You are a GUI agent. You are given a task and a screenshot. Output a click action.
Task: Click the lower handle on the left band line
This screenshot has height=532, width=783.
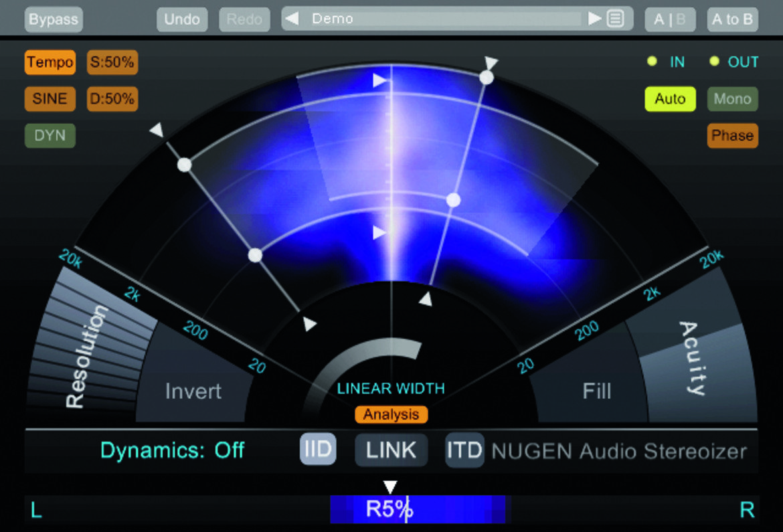point(255,255)
